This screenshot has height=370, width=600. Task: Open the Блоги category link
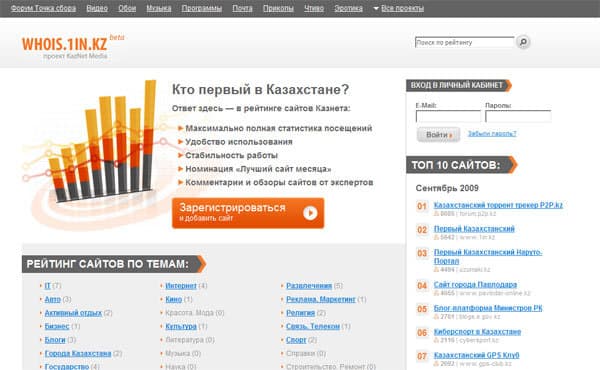point(55,340)
